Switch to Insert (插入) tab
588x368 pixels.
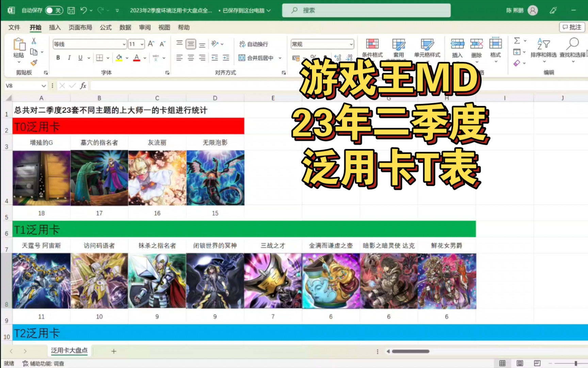coord(55,27)
